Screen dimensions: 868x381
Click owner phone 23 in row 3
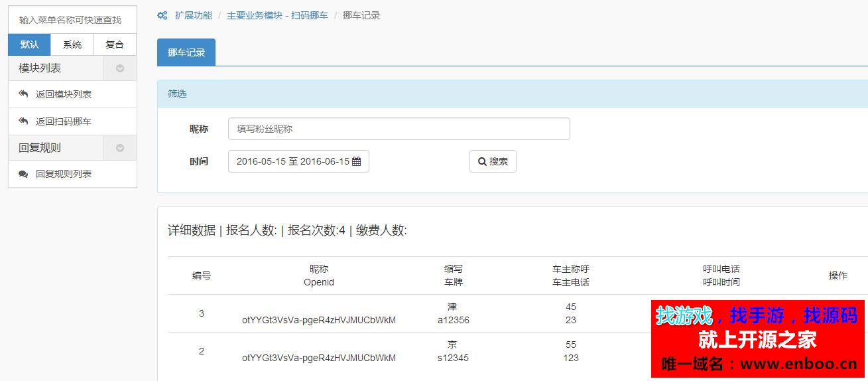(571, 320)
